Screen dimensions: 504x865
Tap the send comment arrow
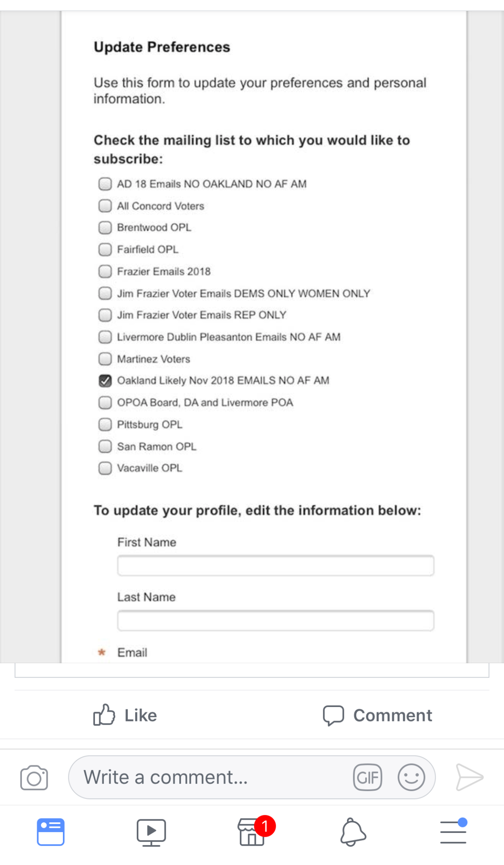pyautogui.click(x=469, y=777)
